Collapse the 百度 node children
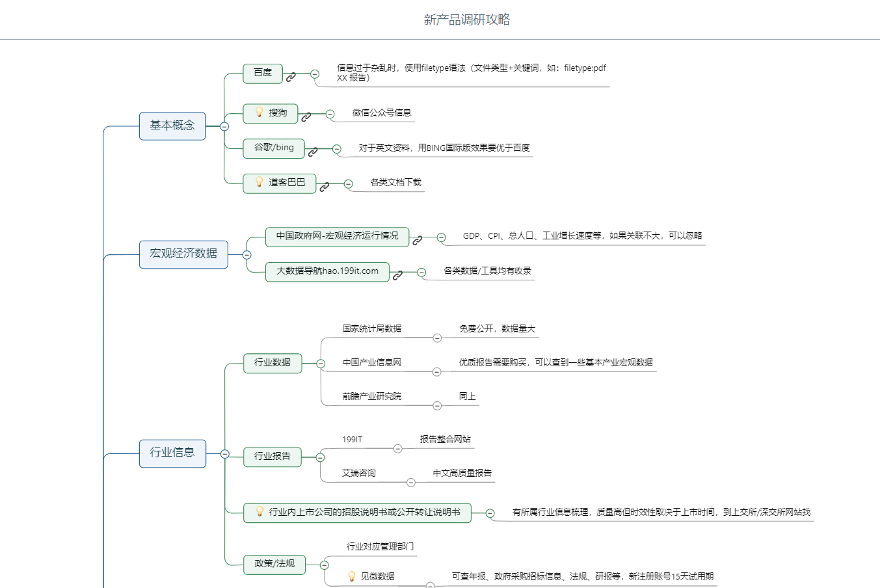 click(315, 74)
